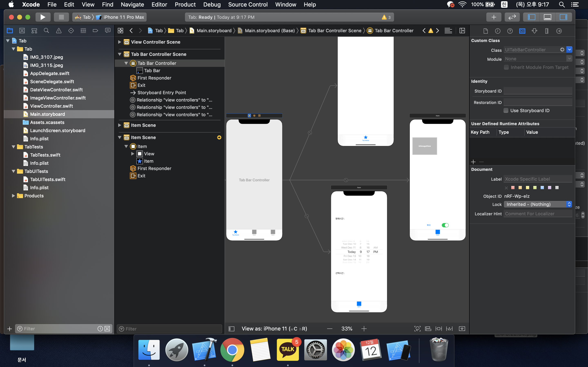Click the Find navigator magnifier icon
The image size is (588, 367).
[46, 31]
